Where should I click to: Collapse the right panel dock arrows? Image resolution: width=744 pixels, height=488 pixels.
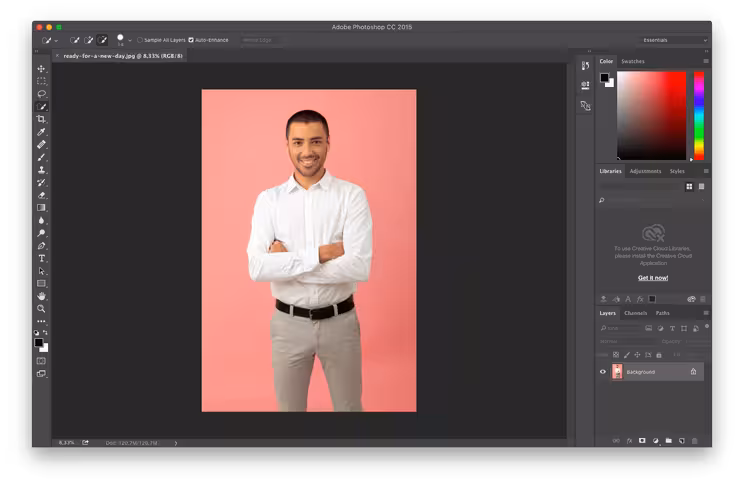tap(706, 51)
